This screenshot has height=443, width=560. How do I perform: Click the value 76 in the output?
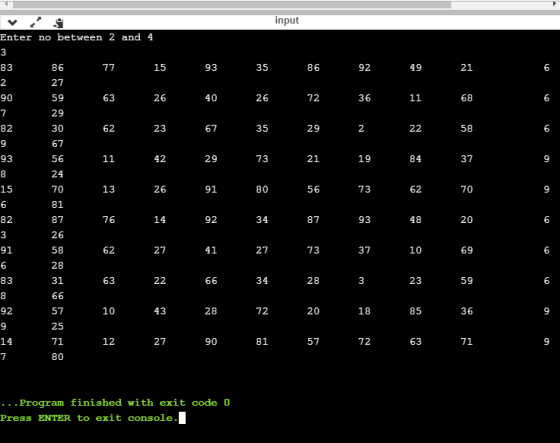pos(109,220)
